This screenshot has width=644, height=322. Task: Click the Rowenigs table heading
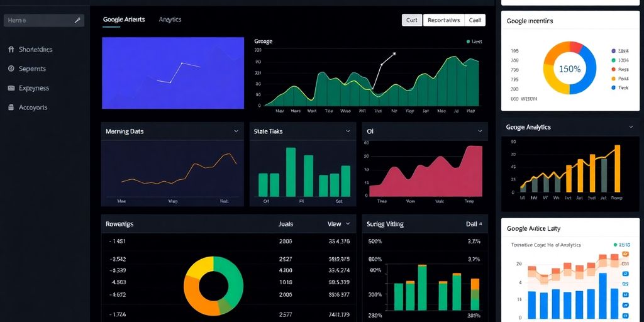(119, 225)
